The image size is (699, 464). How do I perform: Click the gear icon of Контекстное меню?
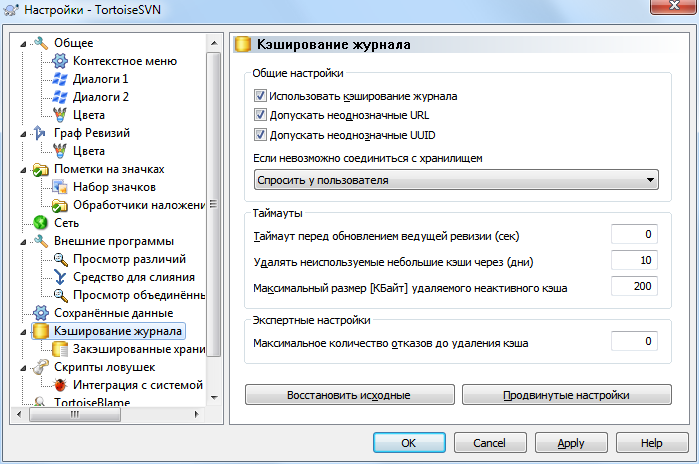click(60, 61)
